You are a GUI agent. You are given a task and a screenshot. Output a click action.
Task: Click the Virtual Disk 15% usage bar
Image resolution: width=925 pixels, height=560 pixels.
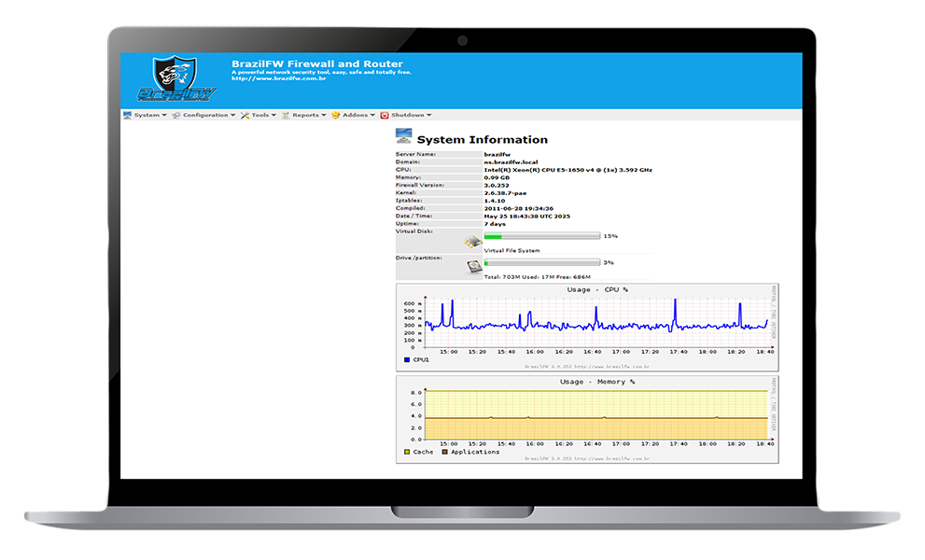[541, 236]
